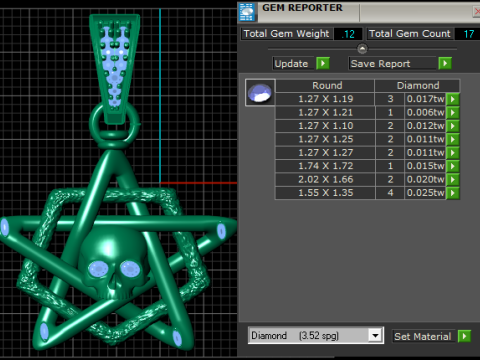The height and width of the screenshot is (360, 480).
Task: Close the Gem Reporter panel
Action: pos(477,12)
